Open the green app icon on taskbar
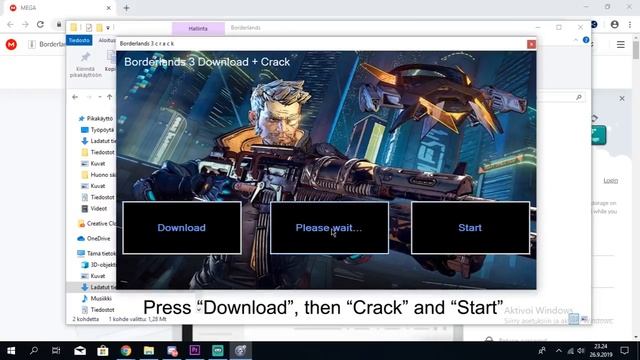 pyautogui.click(x=218, y=351)
